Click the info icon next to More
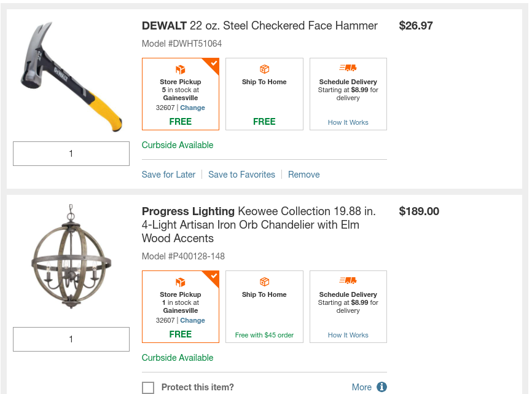532x394 pixels. click(x=381, y=387)
